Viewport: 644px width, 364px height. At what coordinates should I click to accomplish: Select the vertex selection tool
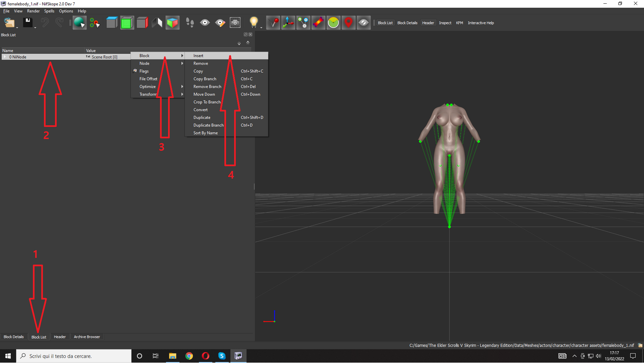[x=95, y=23]
